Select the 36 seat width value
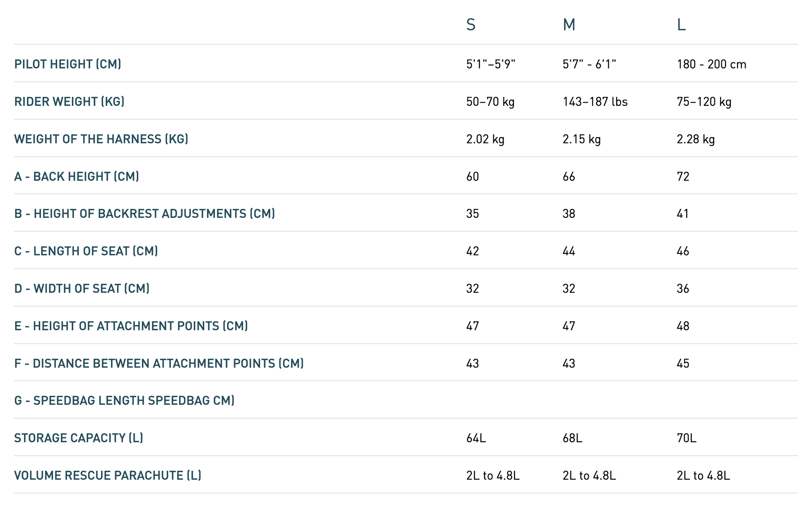Viewport: 812px width, 523px height. pos(683,288)
